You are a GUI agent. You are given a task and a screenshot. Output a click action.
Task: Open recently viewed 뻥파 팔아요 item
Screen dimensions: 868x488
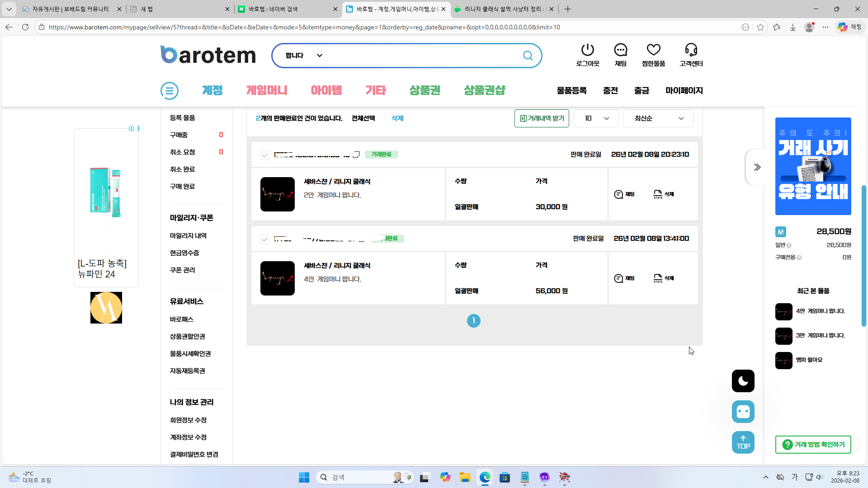809,360
